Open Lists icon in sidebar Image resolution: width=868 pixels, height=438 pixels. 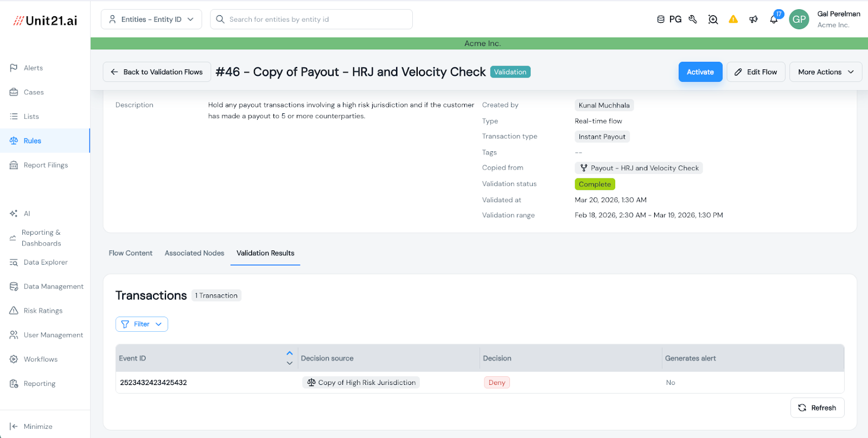[14, 117]
